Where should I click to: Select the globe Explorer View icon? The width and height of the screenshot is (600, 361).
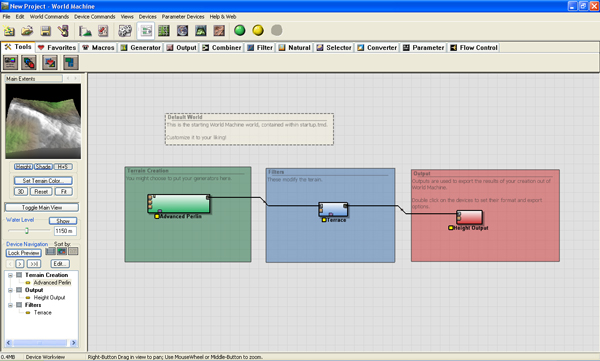click(x=182, y=31)
